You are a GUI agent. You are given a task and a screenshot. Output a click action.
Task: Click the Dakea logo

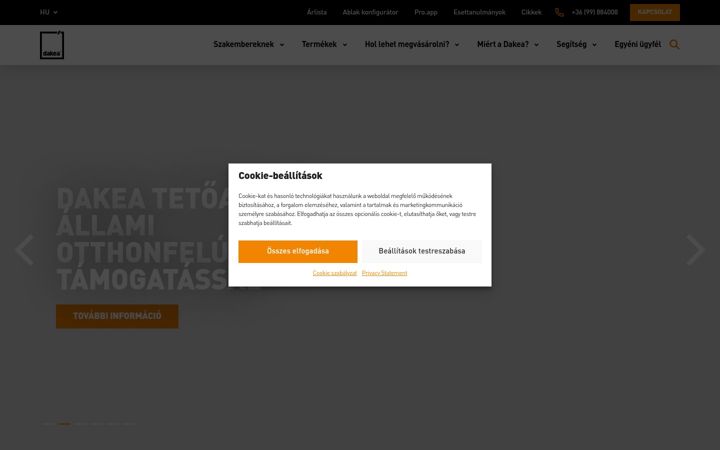[52, 45]
